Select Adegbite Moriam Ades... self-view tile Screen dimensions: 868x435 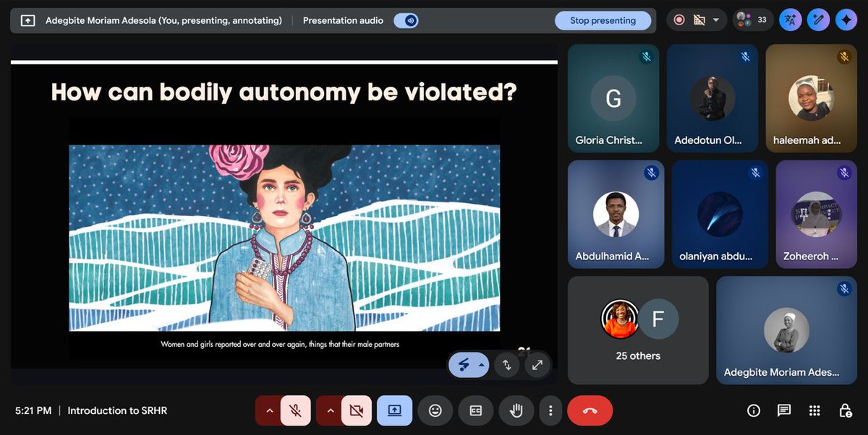787,330
